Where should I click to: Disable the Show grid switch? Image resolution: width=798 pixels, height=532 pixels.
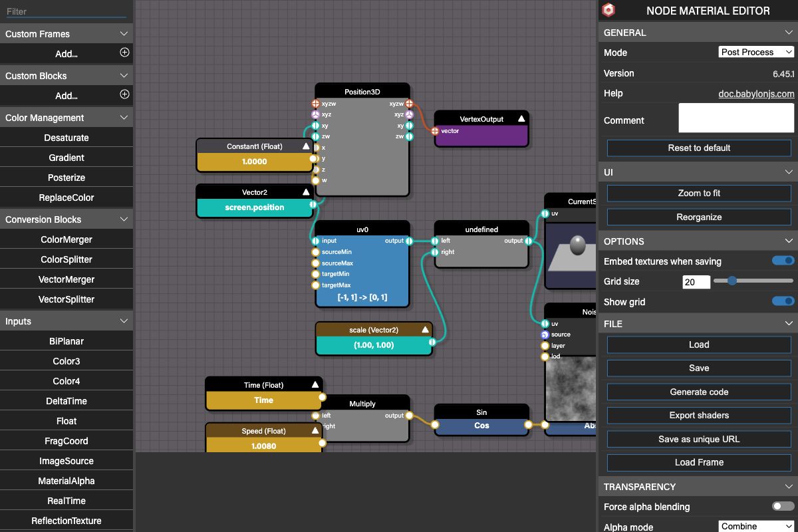click(783, 301)
